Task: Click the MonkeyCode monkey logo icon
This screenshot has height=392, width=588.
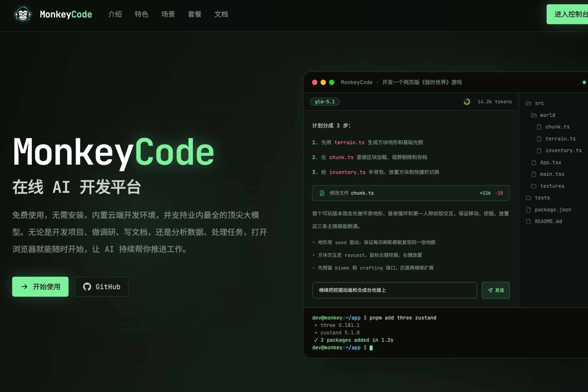Action: tap(23, 14)
